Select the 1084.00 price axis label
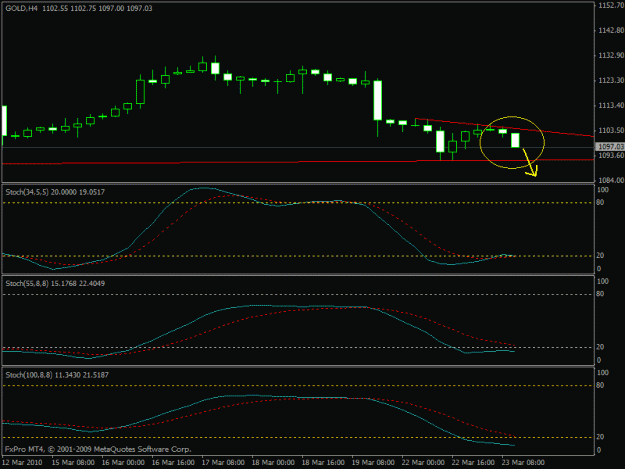The image size is (625, 469). [611, 181]
